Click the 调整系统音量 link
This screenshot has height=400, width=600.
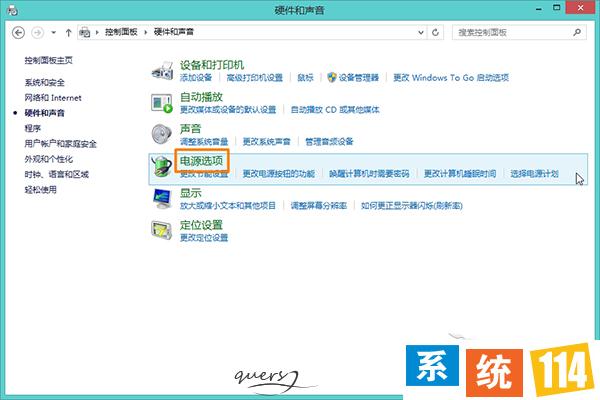(x=204, y=142)
